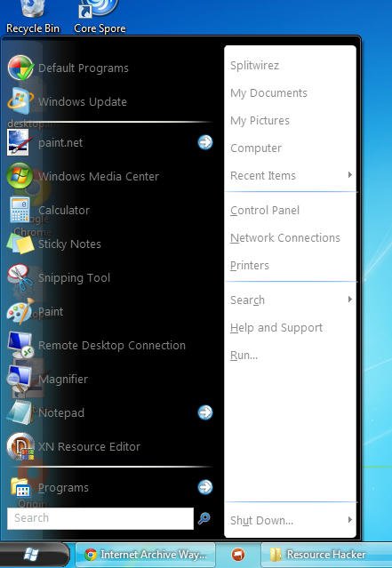Start the Magnifier icon

[20, 379]
